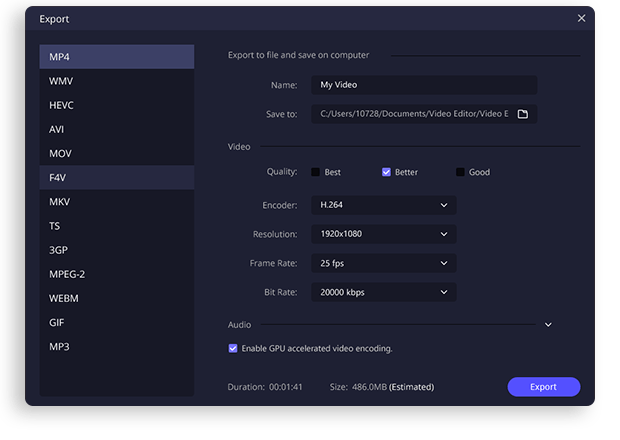Open the Bit Rate dropdown

point(383,292)
